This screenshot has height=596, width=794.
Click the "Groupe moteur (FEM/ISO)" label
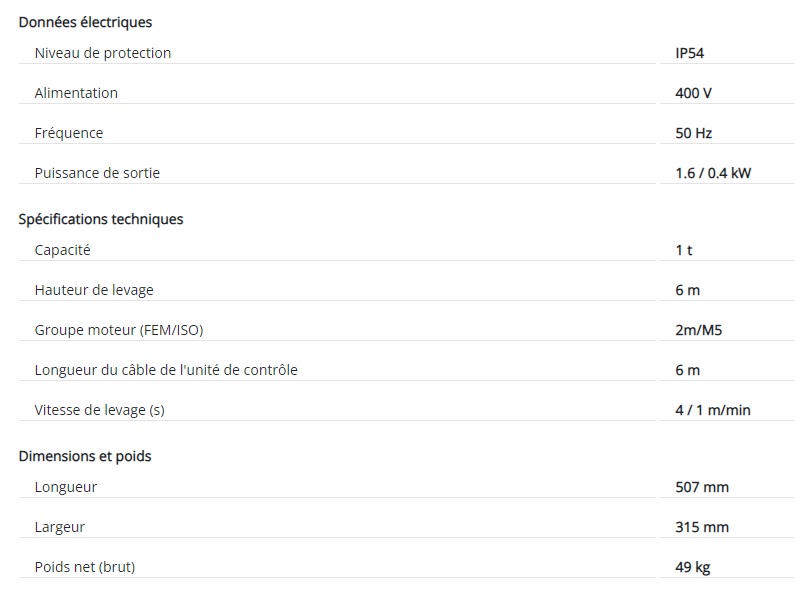111,330
